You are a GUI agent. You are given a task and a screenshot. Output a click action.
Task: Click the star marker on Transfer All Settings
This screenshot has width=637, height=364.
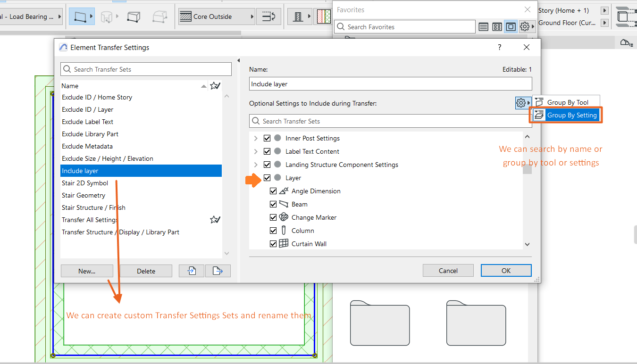point(215,220)
